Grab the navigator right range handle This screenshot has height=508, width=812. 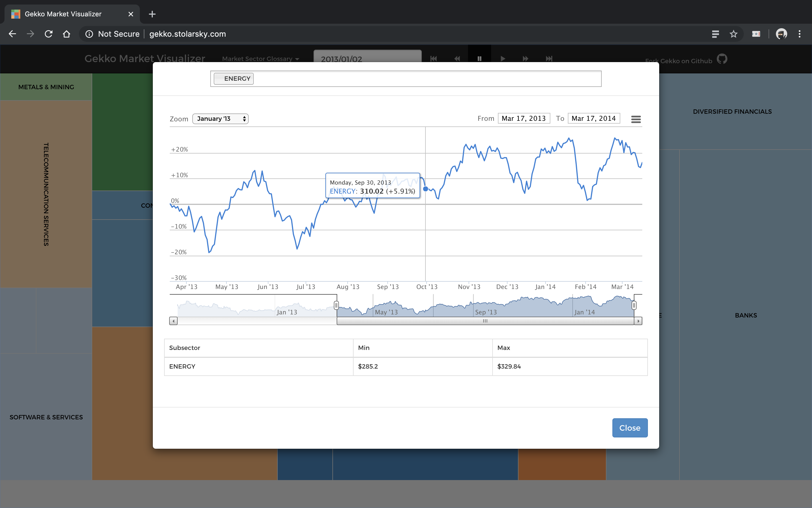pos(634,305)
